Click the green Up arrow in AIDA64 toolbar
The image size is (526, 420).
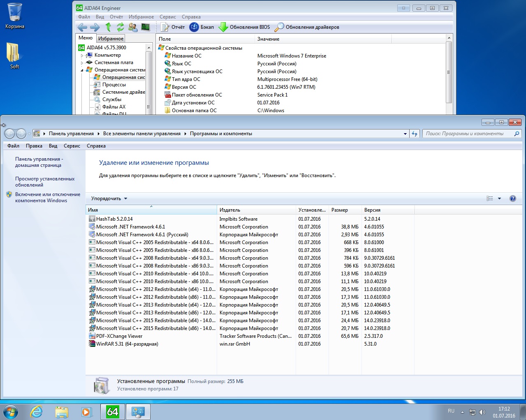click(x=108, y=27)
